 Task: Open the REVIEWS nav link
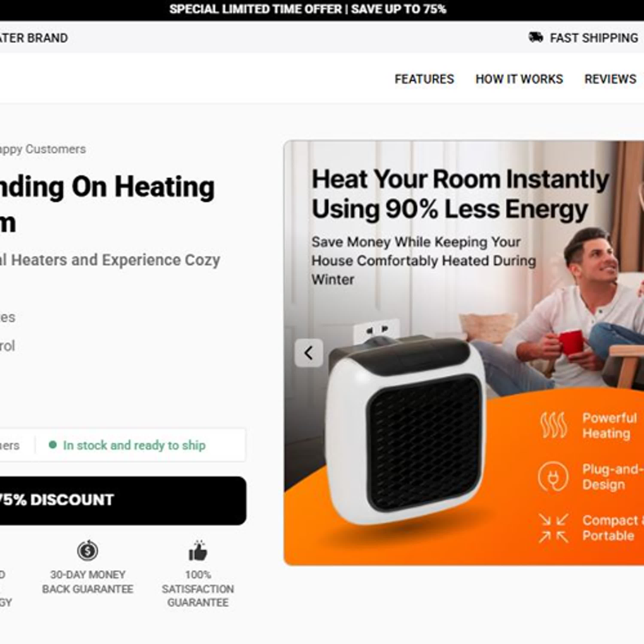coord(610,79)
